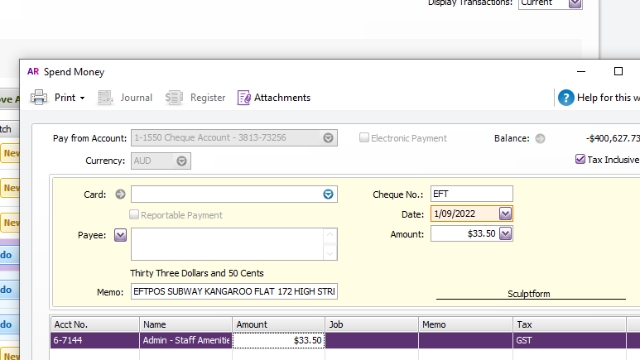Open the Amount calculator dropdown
Viewport: 640px width, 360px height.
pos(505,233)
